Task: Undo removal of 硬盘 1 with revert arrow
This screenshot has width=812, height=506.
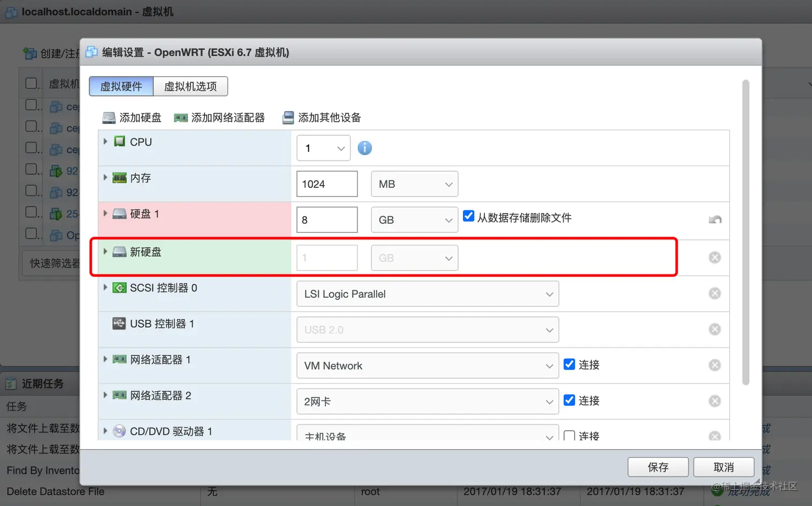Action: coord(715,219)
